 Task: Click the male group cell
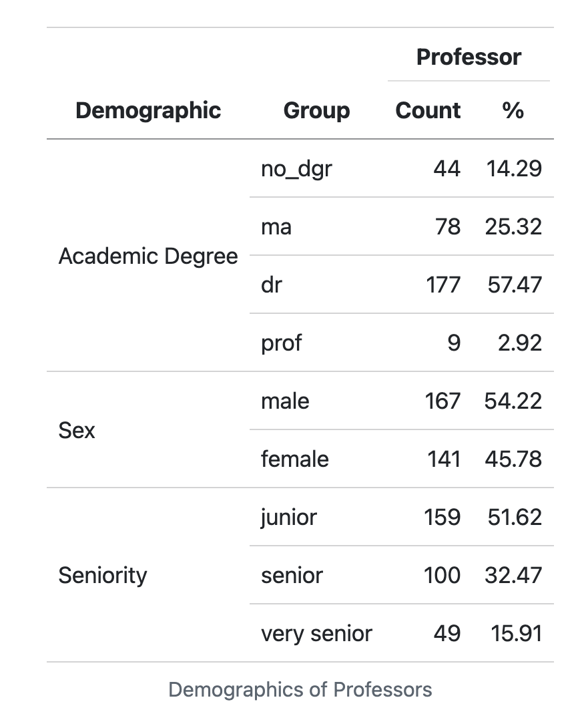(285, 401)
